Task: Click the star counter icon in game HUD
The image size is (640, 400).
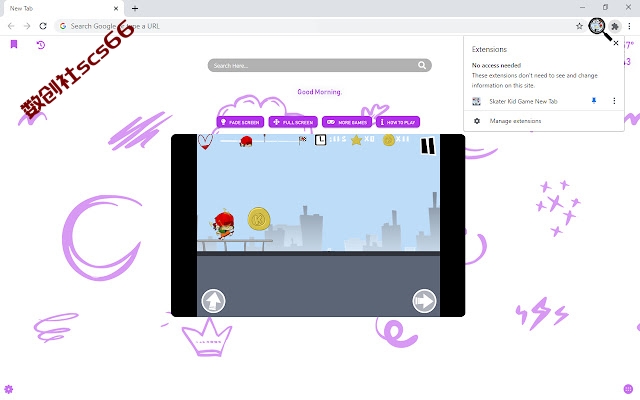Action: pos(356,140)
